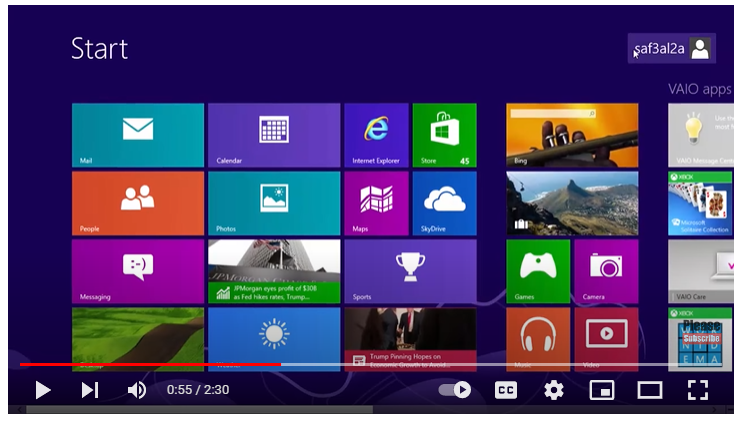This screenshot has height=425, width=745.
Task: Open the saf3al2a user account menu
Action: pyautogui.click(x=672, y=48)
